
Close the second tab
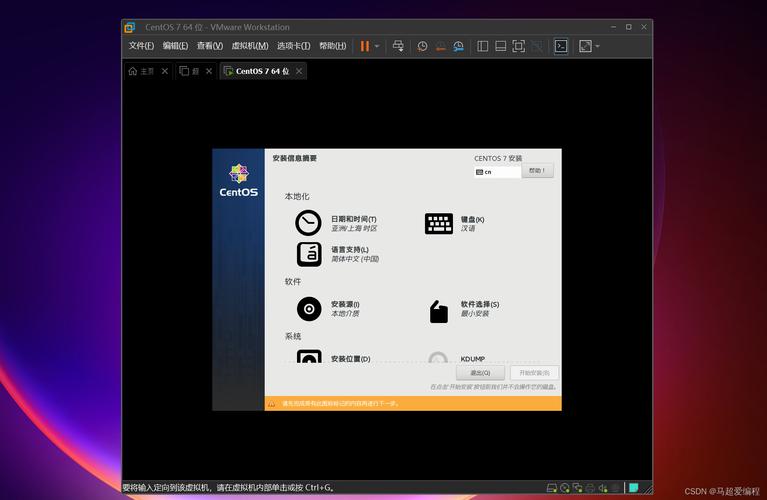[x=209, y=71]
